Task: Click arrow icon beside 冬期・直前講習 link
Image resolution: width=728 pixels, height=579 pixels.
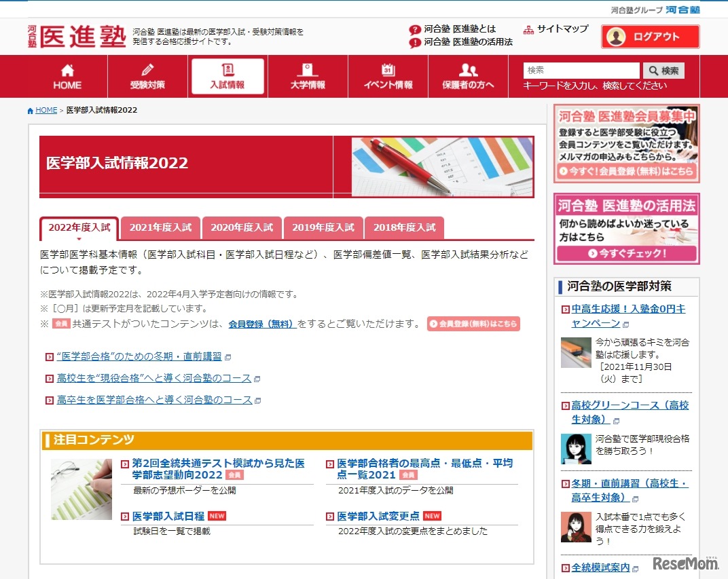Action: (49, 357)
